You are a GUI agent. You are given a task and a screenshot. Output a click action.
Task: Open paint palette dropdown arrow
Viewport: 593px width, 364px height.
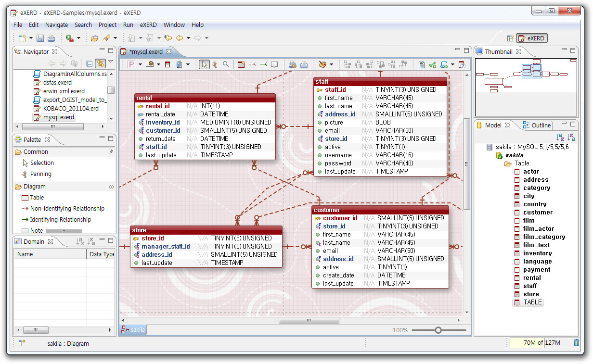click(331, 64)
